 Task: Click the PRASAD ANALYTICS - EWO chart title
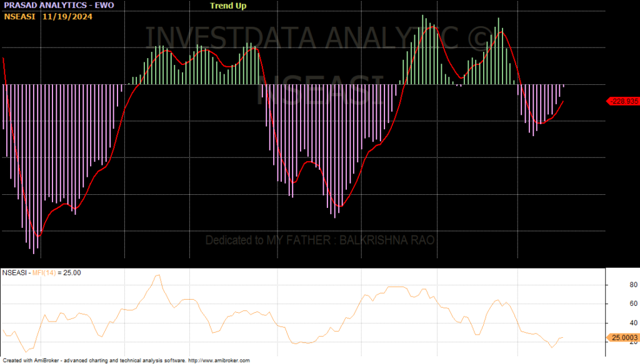point(50,6)
